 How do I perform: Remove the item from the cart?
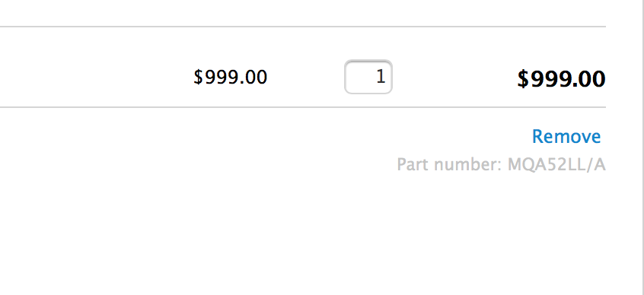(566, 137)
